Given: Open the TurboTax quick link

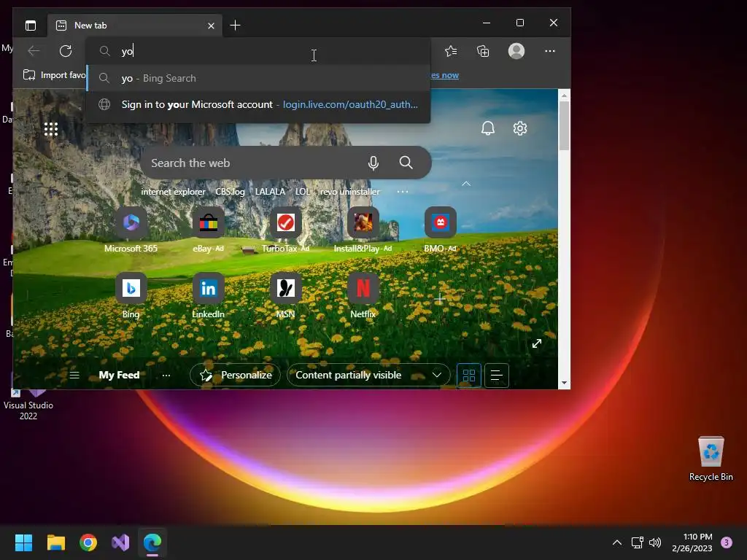Looking at the screenshot, I should (285, 230).
